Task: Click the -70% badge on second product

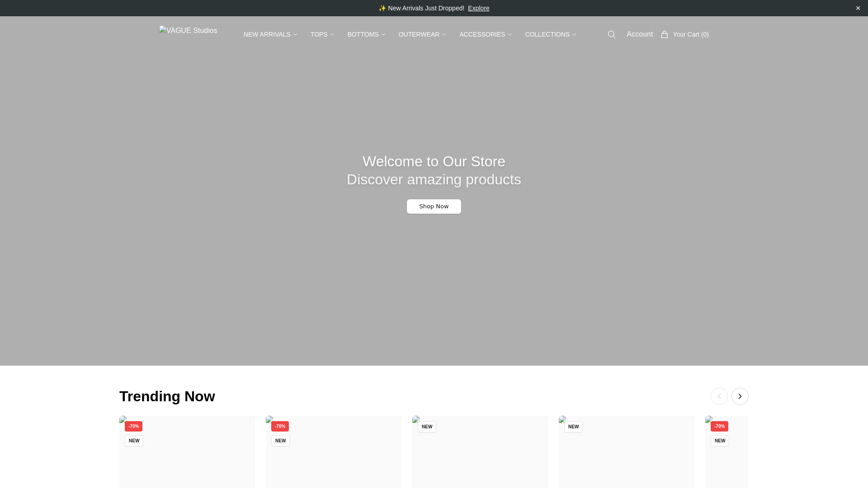Action: tap(280, 426)
